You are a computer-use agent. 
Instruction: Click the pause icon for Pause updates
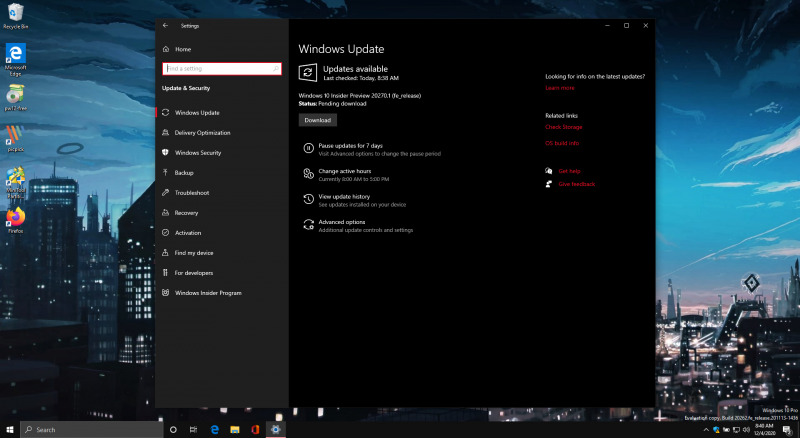[308, 149]
